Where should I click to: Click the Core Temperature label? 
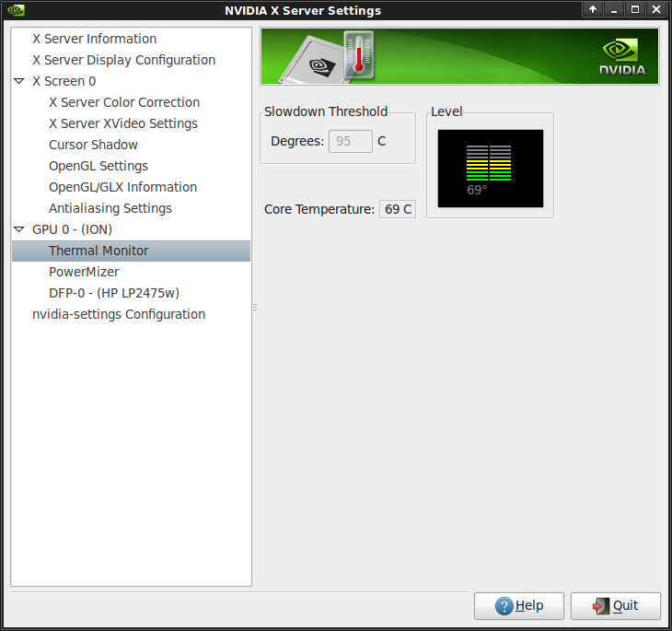(319, 209)
